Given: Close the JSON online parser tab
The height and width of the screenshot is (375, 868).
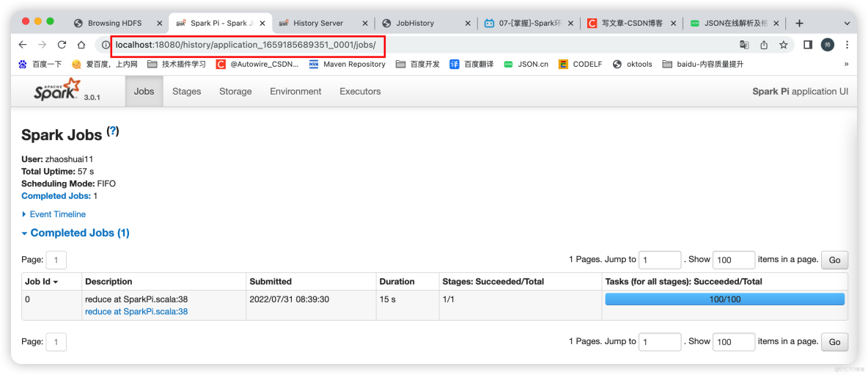Looking at the screenshot, I should (x=776, y=23).
